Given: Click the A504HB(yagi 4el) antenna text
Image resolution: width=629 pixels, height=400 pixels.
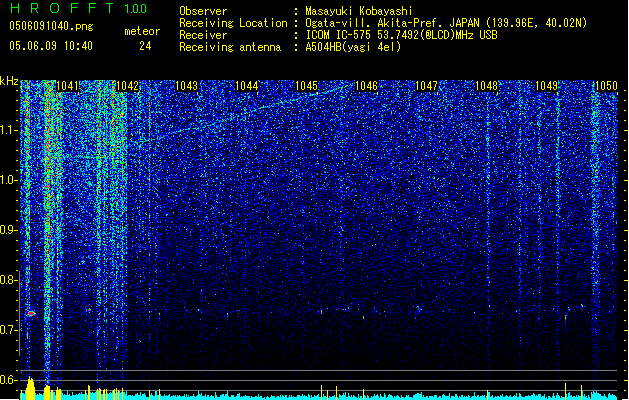Looking at the screenshot, I should [353, 47].
